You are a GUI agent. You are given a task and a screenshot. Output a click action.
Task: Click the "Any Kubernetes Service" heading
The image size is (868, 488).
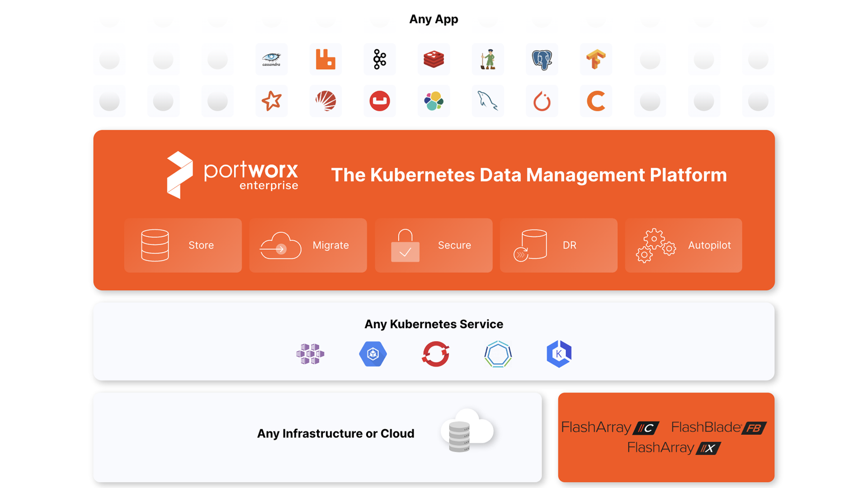(x=434, y=324)
